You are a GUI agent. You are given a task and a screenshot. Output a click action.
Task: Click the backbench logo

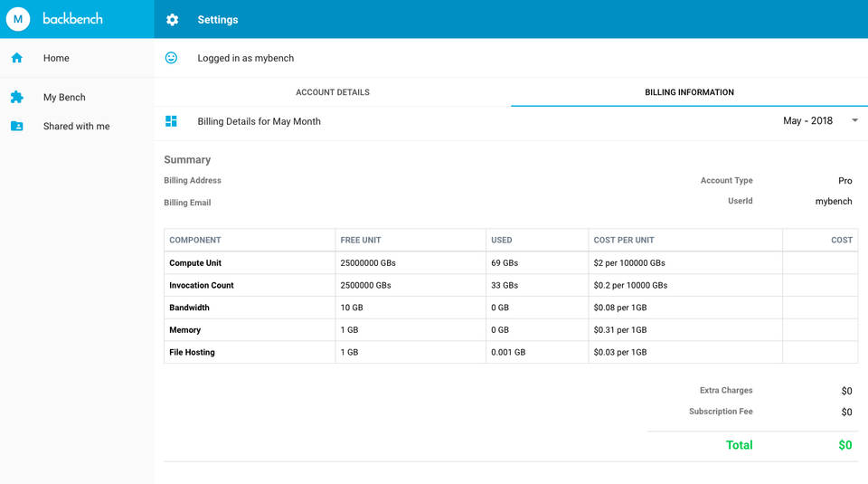pos(73,19)
